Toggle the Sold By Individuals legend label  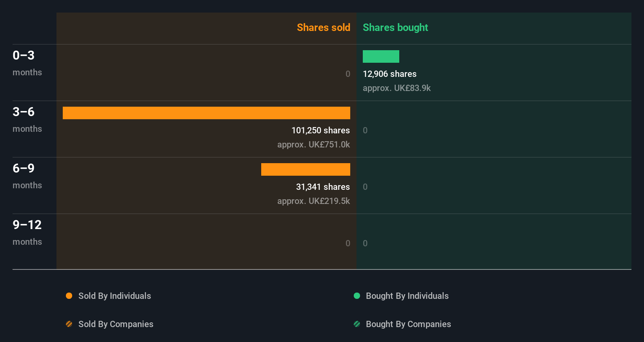click(115, 296)
